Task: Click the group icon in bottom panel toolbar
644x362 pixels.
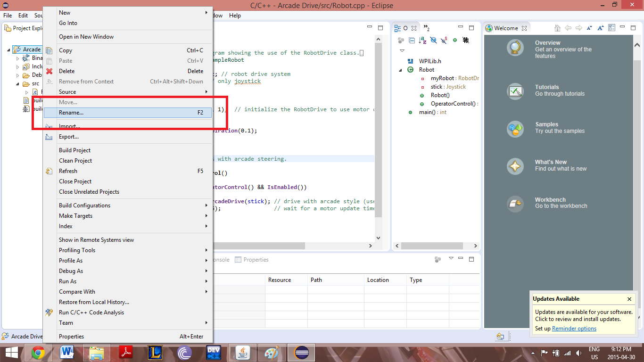Action: (438, 259)
